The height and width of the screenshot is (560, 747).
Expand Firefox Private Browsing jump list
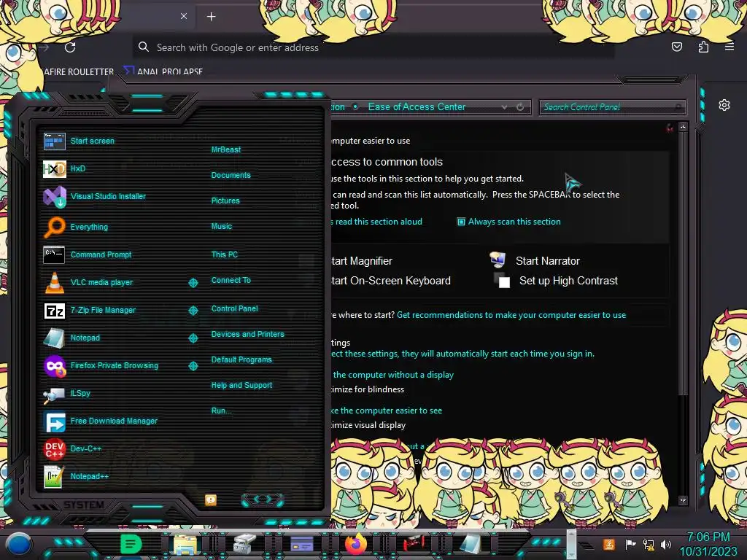pos(193,366)
